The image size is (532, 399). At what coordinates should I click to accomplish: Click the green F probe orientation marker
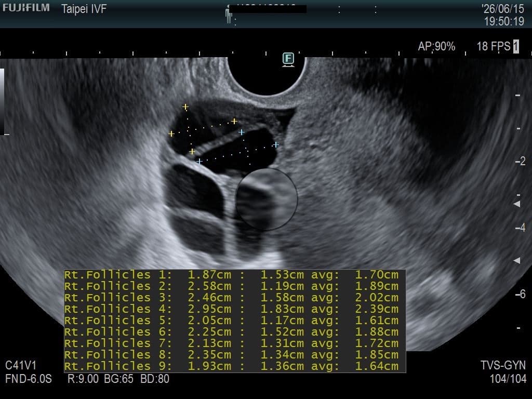pyautogui.click(x=288, y=59)
